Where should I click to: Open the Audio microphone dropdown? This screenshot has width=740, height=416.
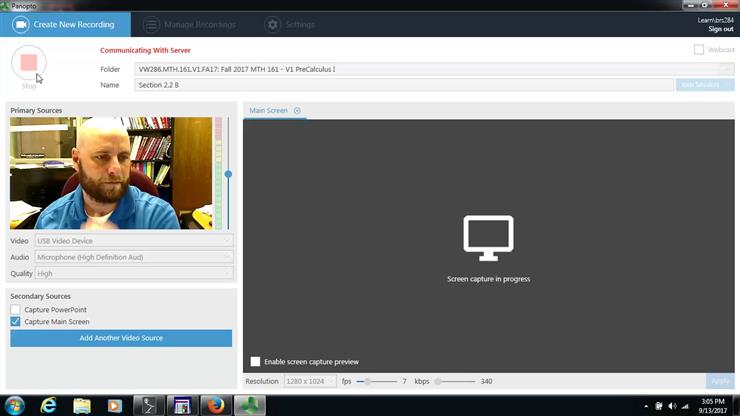pyautogui.click(x=134, y=257)
